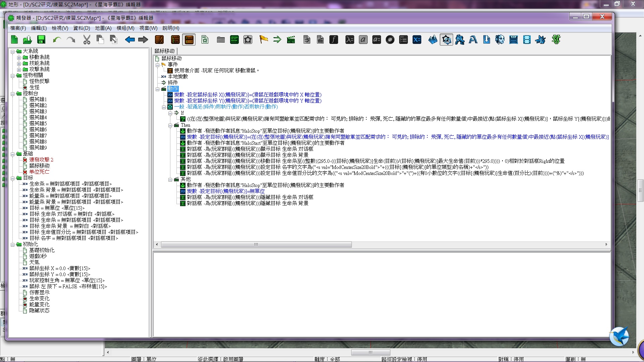Click the lambda preset function icon
Image resolution: width=644 pixels, height=362 pixels.
pyautogui.click(x=350, y=40)
